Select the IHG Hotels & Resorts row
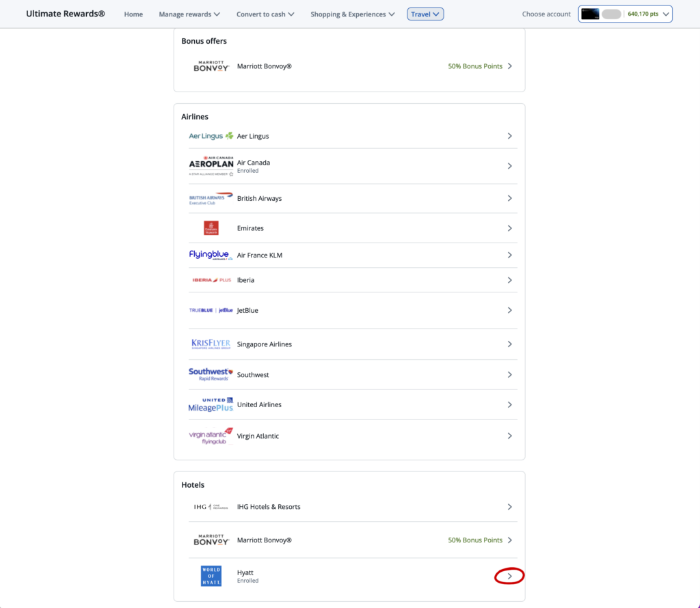Viewport: 700px width, 608px height. pyautogui.click(x=349, y=507)
